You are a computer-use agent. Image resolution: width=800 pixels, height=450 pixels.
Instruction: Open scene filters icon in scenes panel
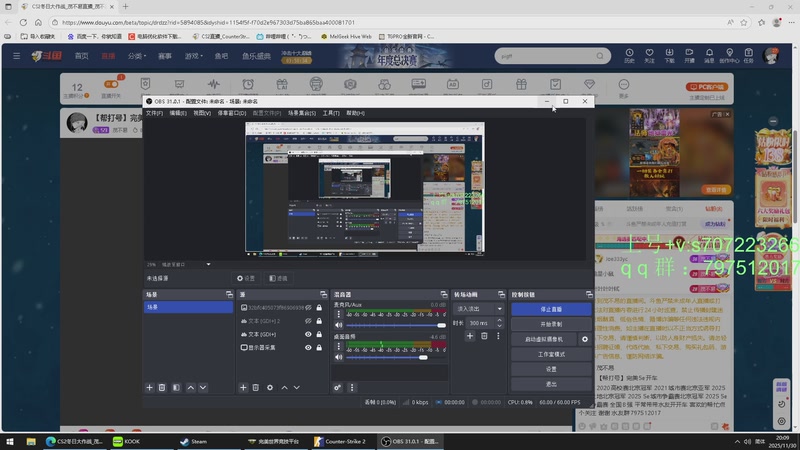click(x=176, y=388)
